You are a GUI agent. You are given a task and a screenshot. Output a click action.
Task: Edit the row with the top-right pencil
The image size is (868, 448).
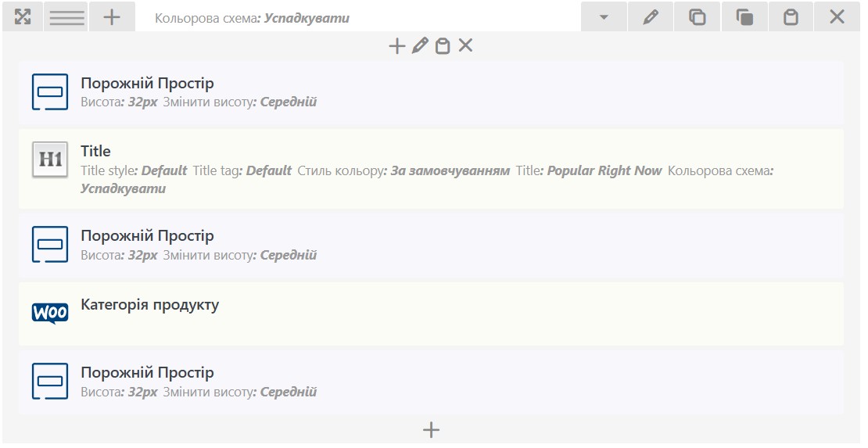tap(651, 16)
